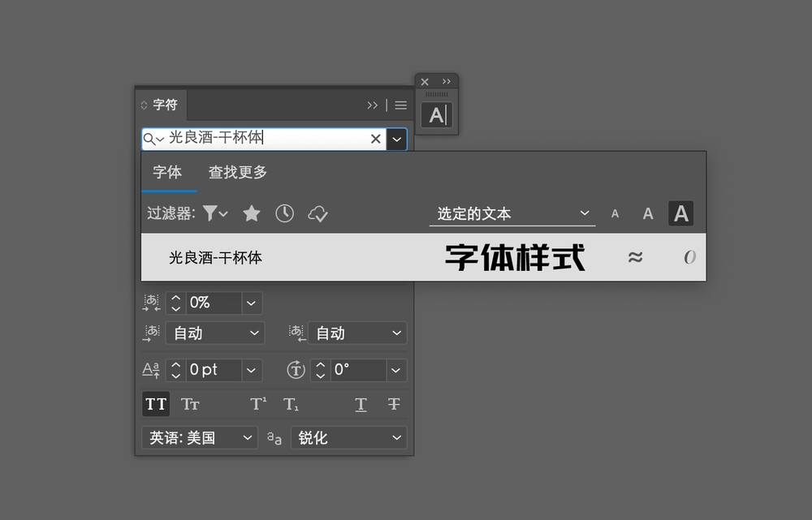Select the largest font preview size A
Viewport: 812px width, 520px height.
680,213
